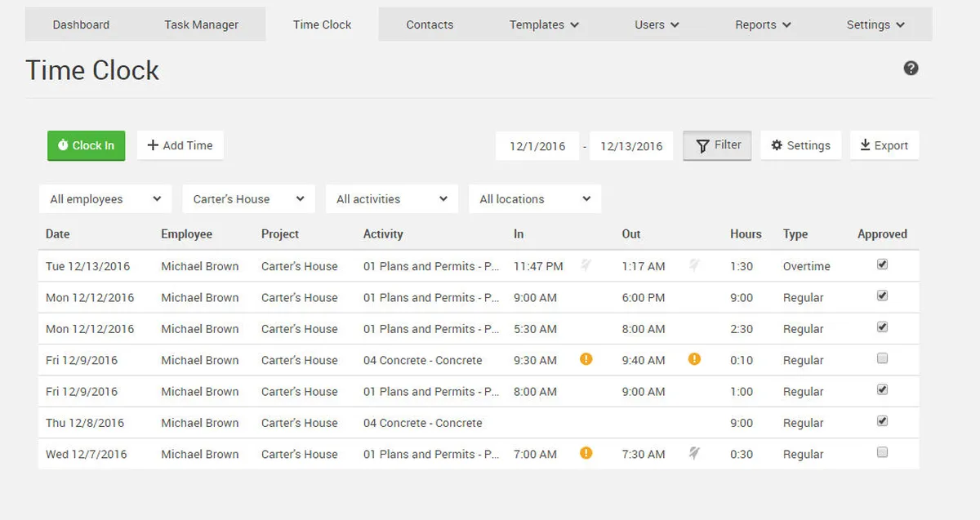Open the All employees dropdown

click(105, 199)
